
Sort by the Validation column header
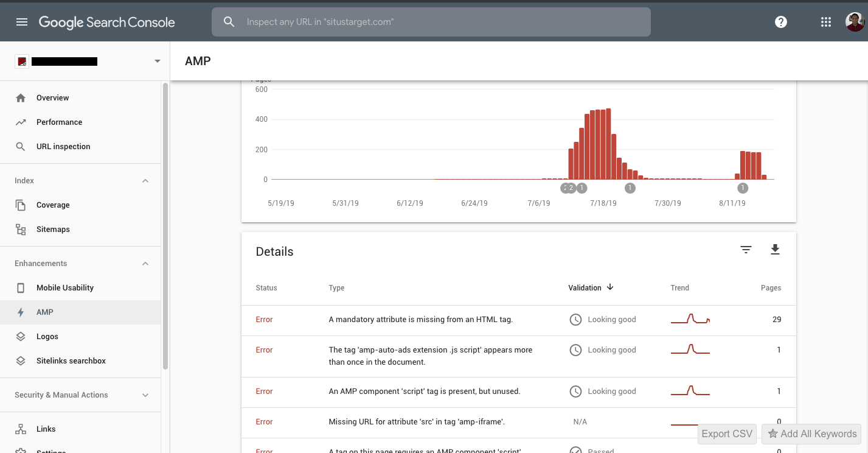pos(585,288)
